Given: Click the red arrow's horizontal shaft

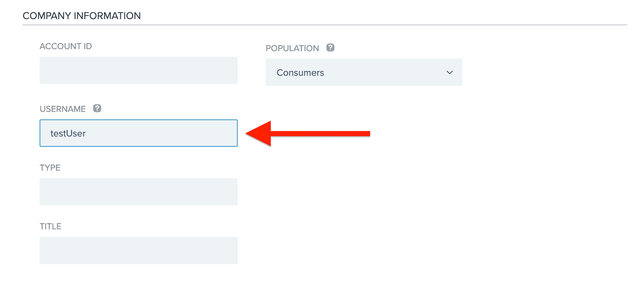Looking at the screenshot, I should (320, 133).
